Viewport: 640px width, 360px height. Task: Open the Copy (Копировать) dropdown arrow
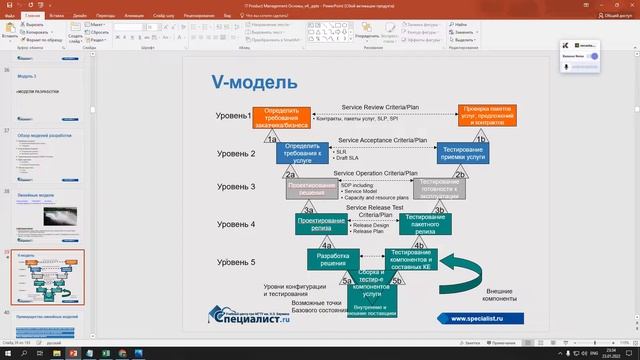[x=52, y=32]
